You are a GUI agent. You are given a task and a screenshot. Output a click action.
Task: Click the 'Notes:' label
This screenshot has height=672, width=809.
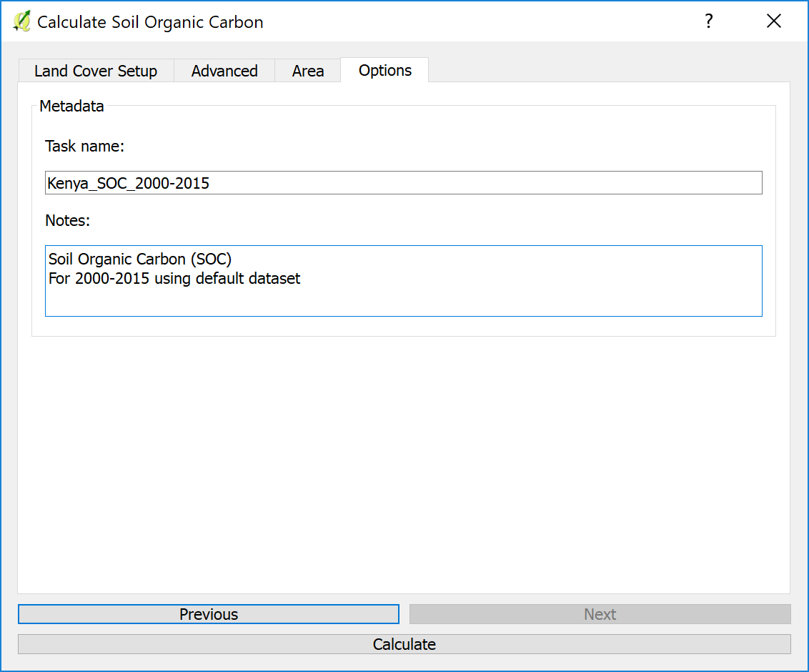pos(67,220)
